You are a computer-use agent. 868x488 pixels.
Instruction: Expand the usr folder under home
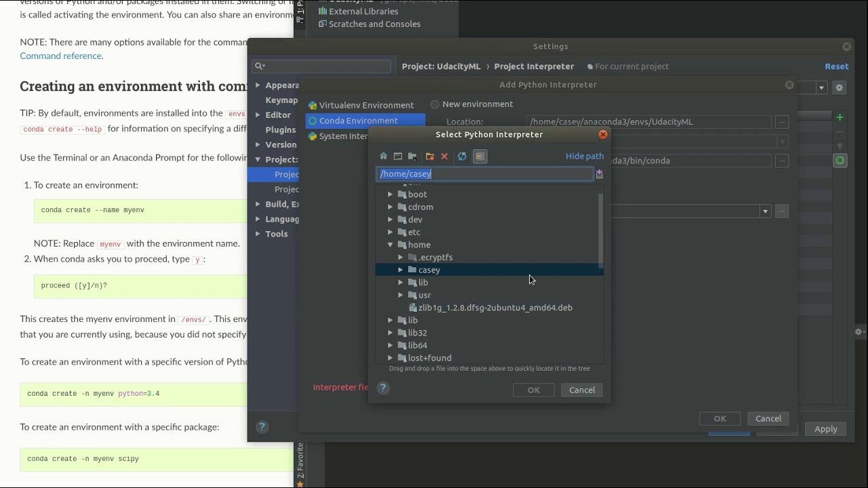coord(401,296)
